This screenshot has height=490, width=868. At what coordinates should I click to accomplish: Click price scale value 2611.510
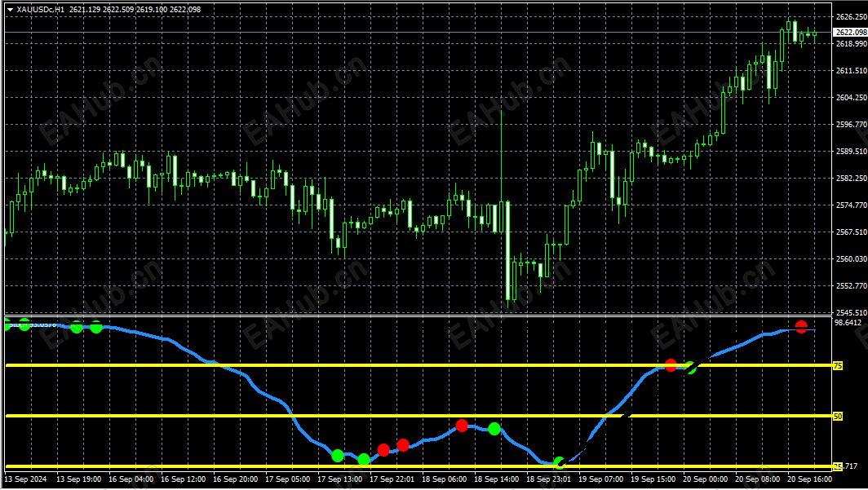pos(852,71)
